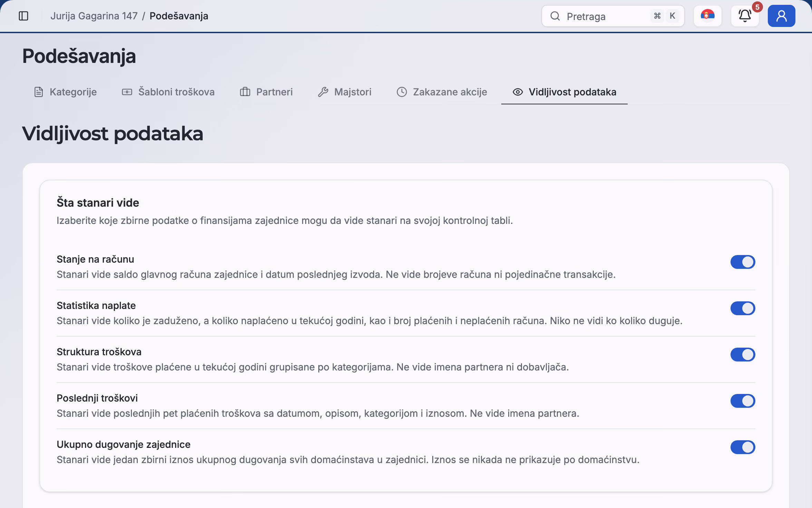
Task: Click the ⌘ shortcut key hint in search
Action: (x=657, y=16)
